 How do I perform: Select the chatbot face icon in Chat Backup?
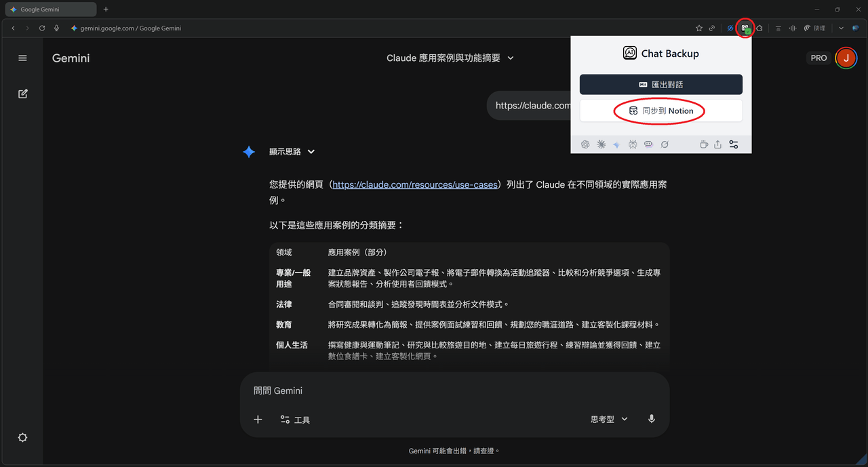point(648,144)
